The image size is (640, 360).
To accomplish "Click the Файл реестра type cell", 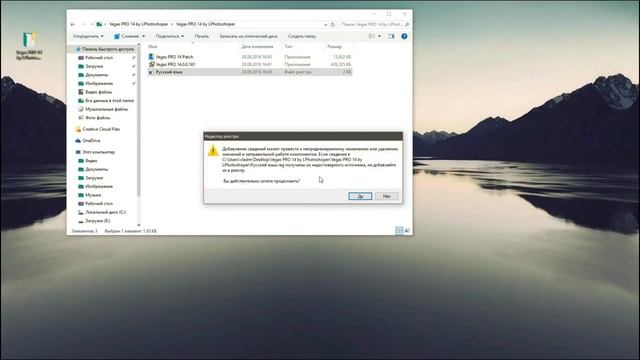I will pos(298,72).
